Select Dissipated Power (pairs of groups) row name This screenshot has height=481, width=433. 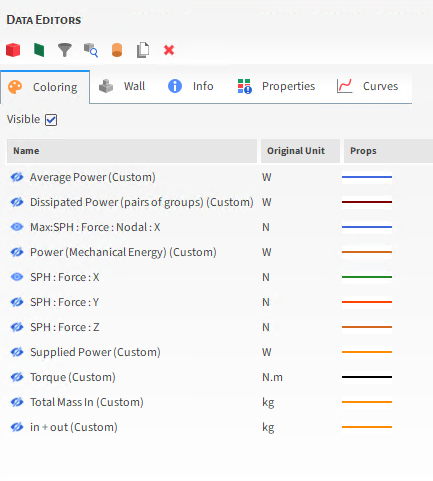point(142,202)
